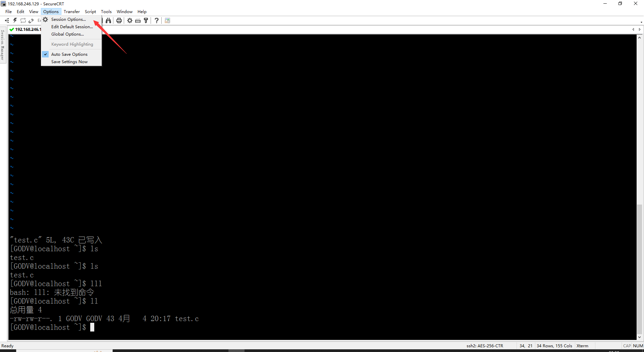
Task: Click Edit Default Session
Action: (72, 27)
